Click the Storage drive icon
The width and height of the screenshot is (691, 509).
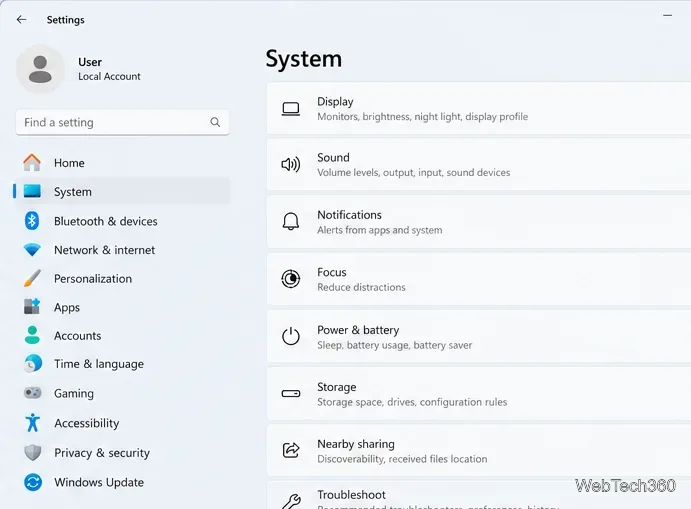click(291, 393)
